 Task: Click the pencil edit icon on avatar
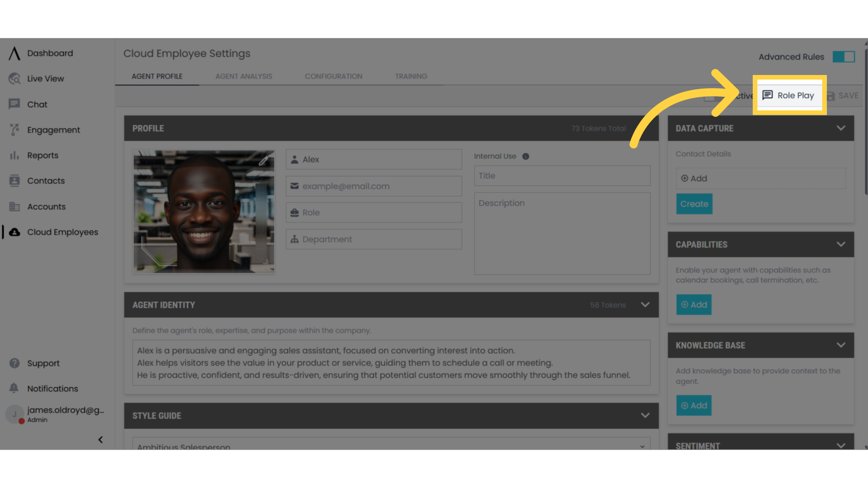(264, 160)
